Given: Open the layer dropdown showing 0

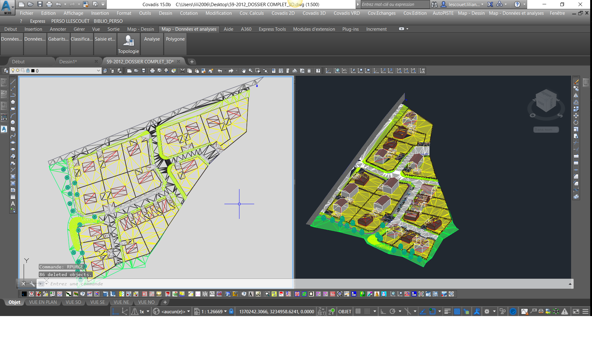Looking at the screenshot, I should click(x=98, y=71).
